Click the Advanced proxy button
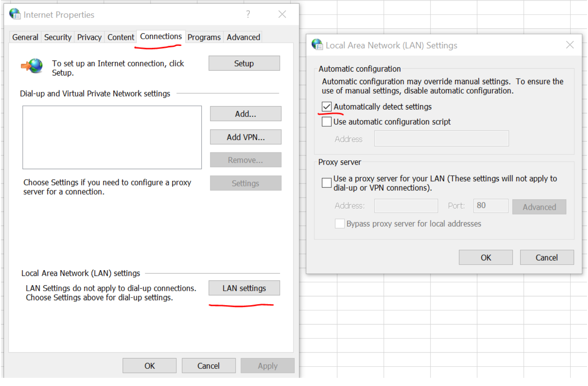The height and width of the screenshot is (386, 588). pyautogui.click(x=539, y=207)
